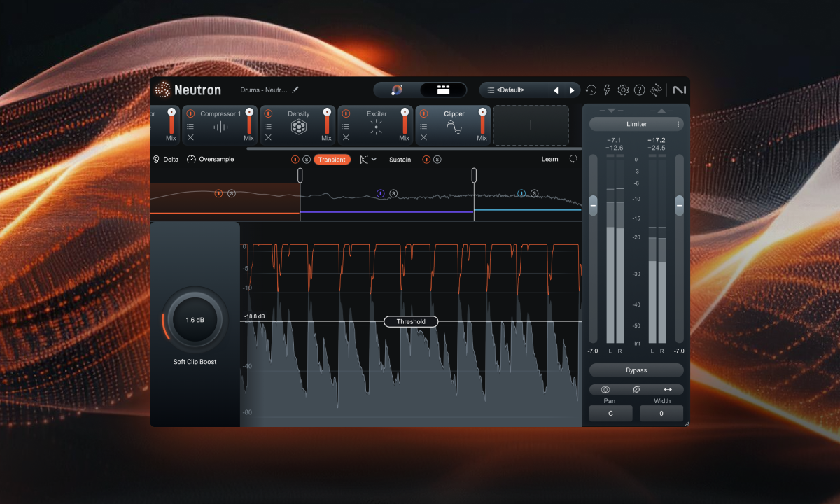Go to the previous preset

[556, 90]
